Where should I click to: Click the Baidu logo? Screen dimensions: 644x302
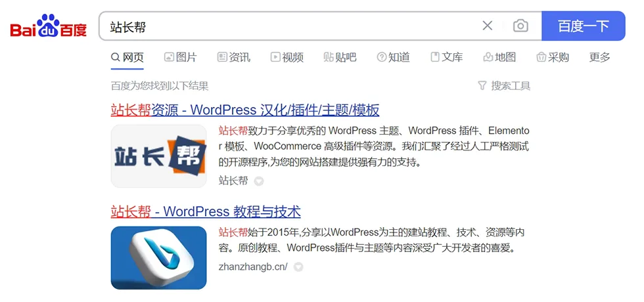49,26
